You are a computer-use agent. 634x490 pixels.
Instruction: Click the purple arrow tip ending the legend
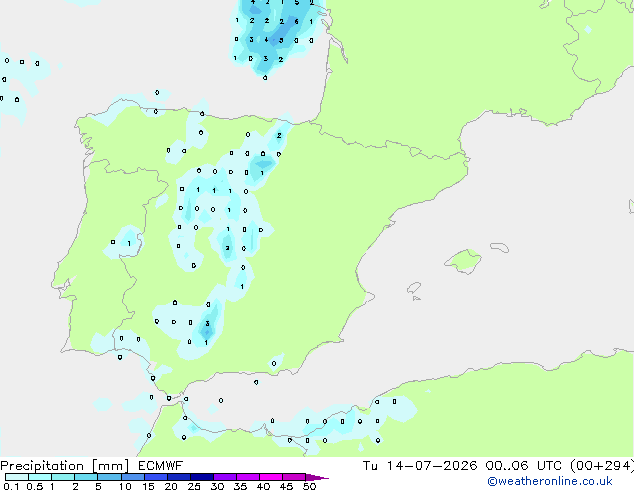(317, 477)
